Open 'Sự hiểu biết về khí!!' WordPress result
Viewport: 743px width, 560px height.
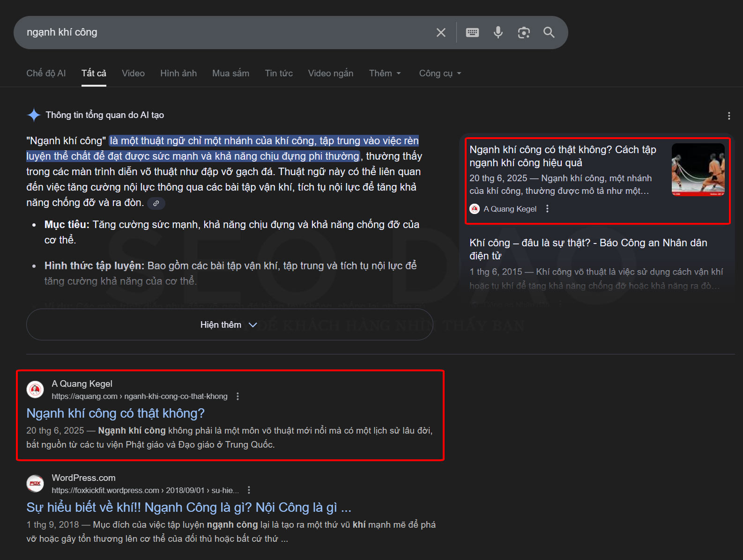click(188, 508)
